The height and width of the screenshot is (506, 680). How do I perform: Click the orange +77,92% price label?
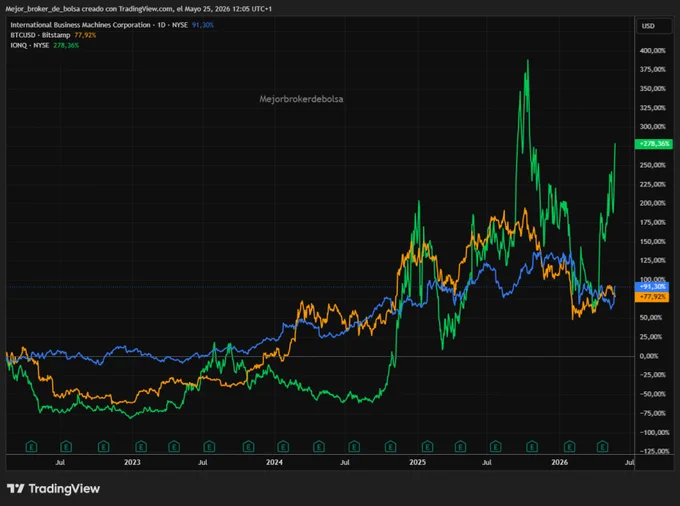pyautogui.click(x=652, y=297)
